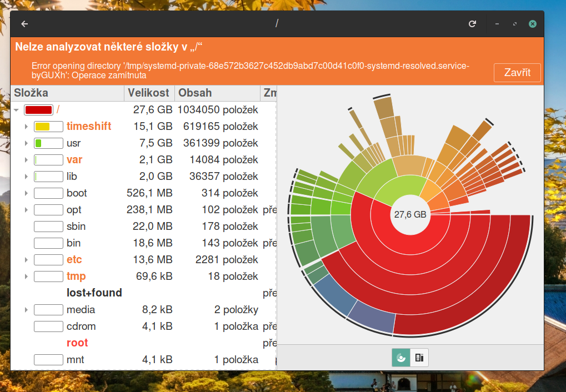The image size is (566, 392).
Task: Switch to treemap chart view
Action: tap(419, 358)
